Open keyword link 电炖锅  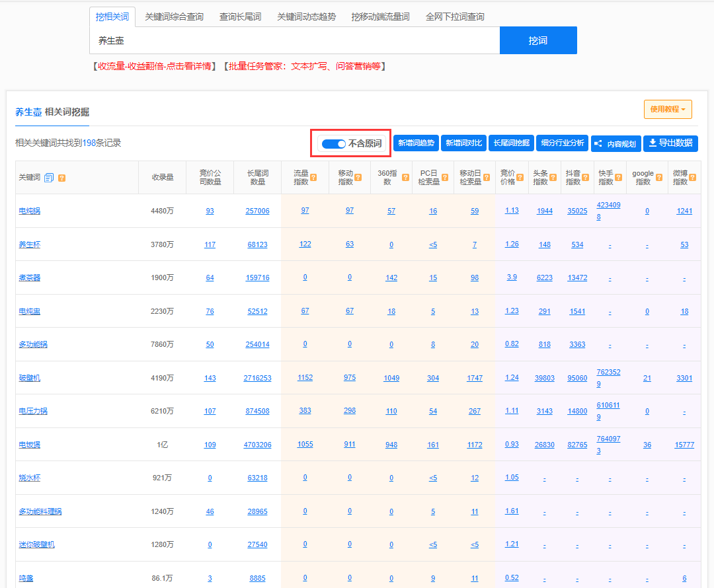pyautogui.click(x=30, y=211)
